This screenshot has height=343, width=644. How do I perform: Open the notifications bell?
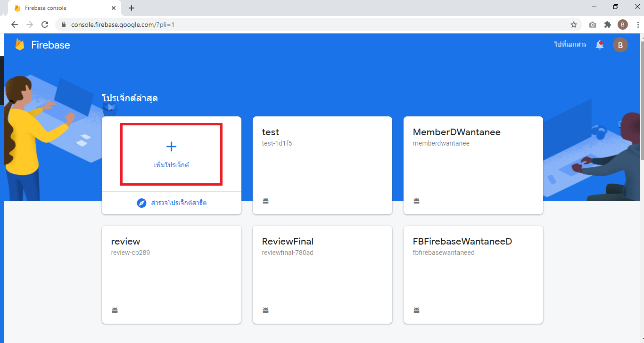point(600,45)
